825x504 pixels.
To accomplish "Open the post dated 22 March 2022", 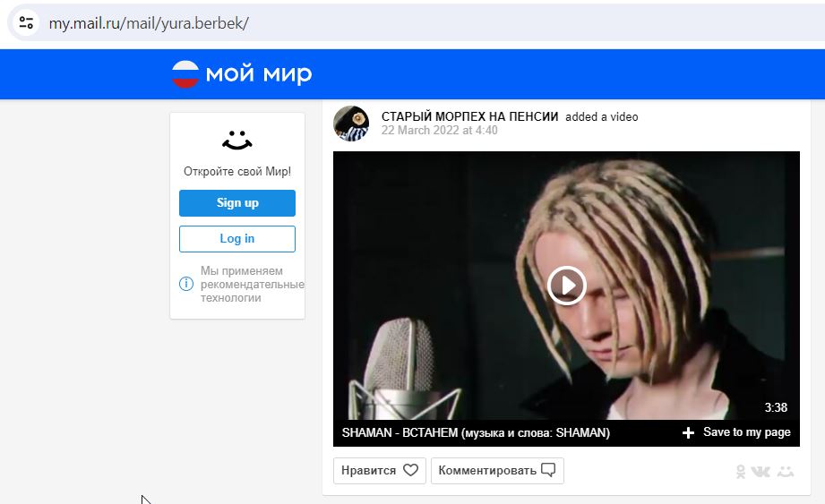I will [x=439, y=131].
